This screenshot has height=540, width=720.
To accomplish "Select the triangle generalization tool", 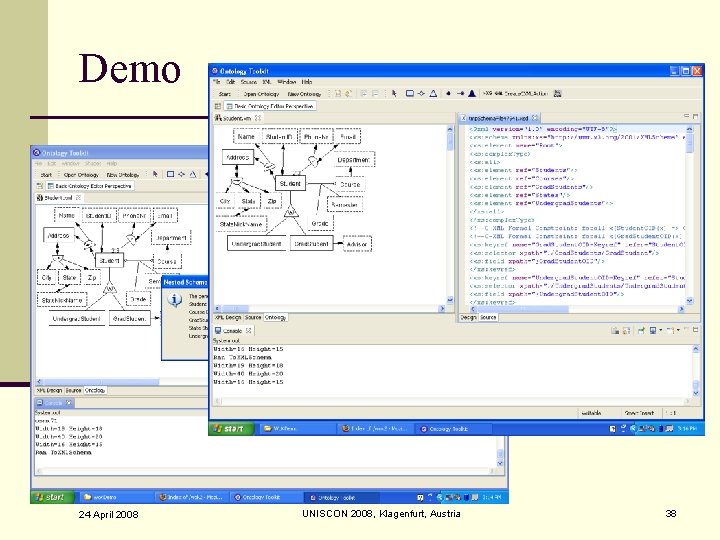I will click(x=433, y=93).
